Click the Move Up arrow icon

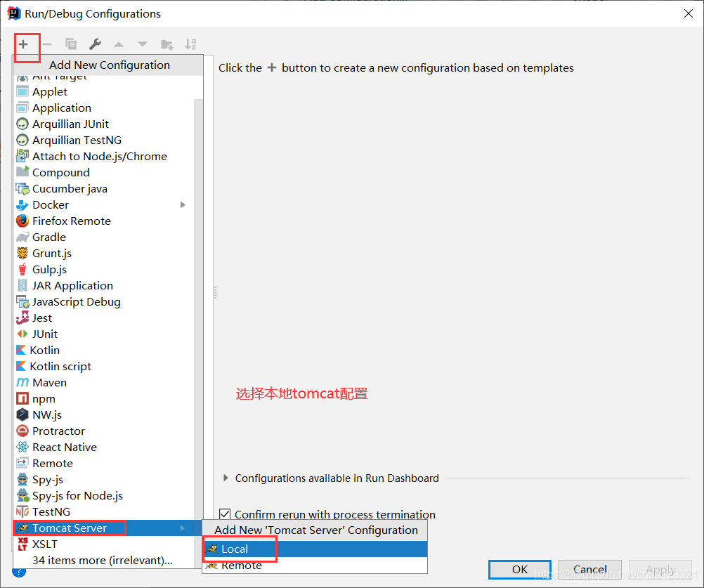(119, 44)
